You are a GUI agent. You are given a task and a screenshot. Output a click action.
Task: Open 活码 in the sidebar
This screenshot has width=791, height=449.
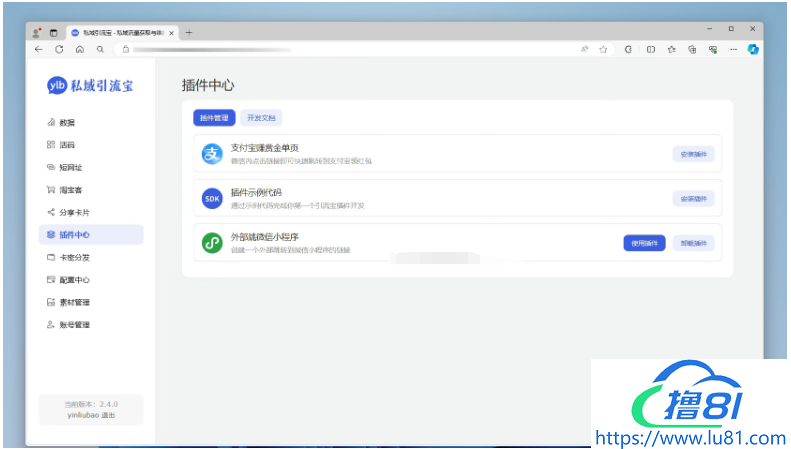click(67, 145)
